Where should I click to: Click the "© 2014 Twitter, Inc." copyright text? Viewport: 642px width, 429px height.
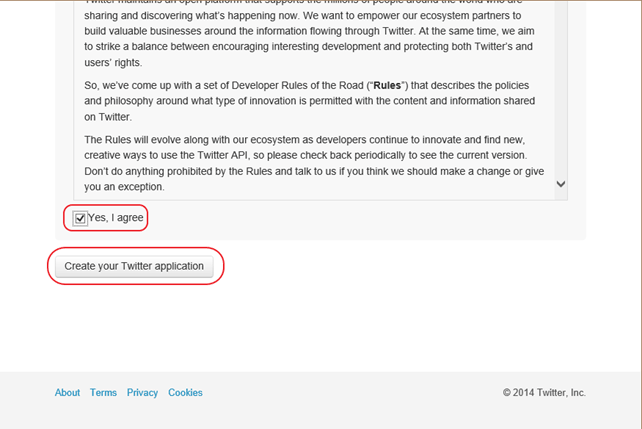coord(544,393)
